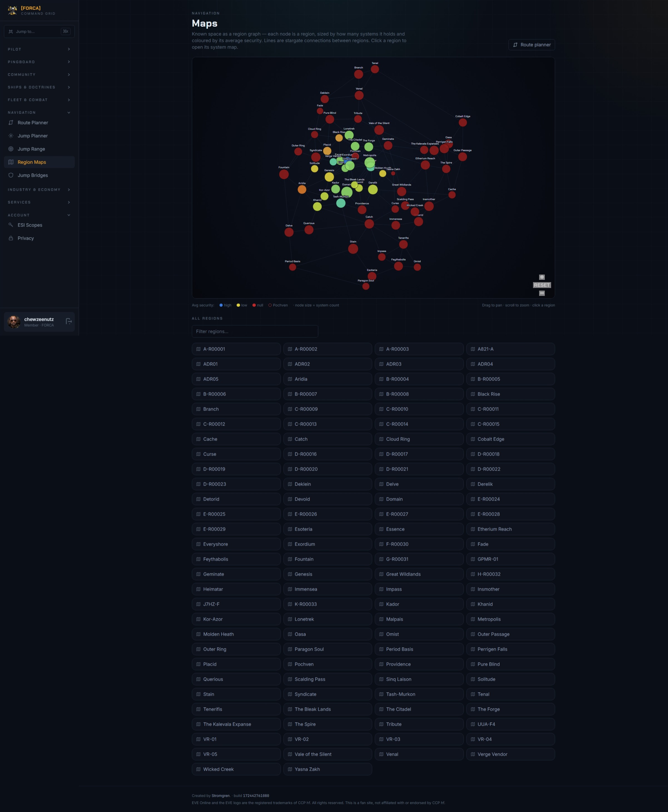This screenshot has width=668, height=812.
Task: Click the FORCA alliance logo icon
Action: click(x=12, y=10)
